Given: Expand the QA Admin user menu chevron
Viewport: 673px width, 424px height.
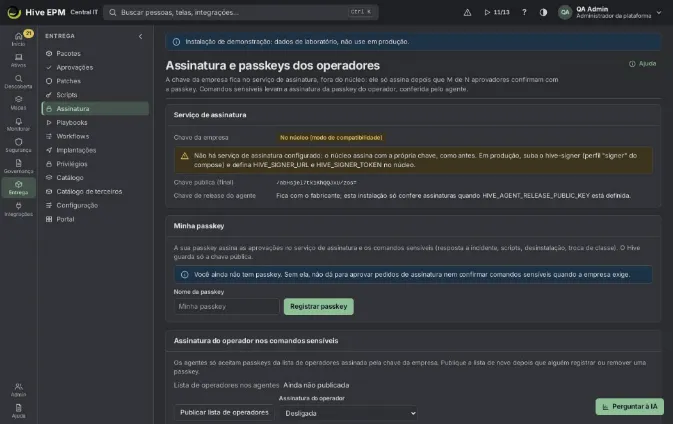Looking at the screenshot, I should click(659, 12).
